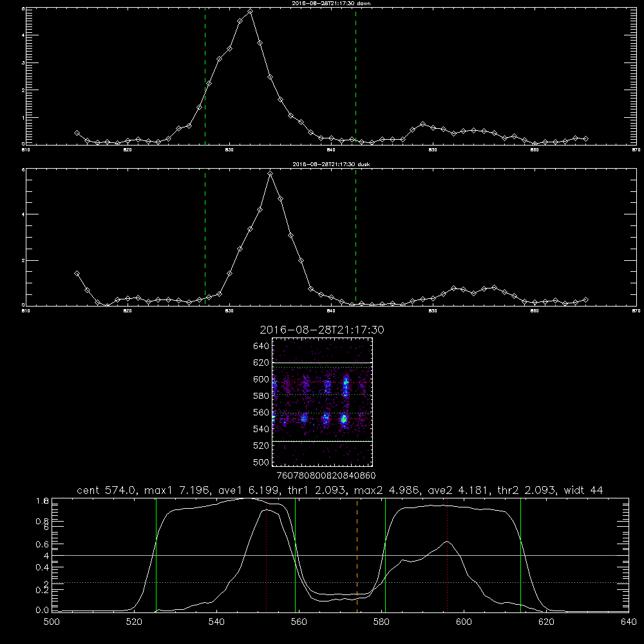Screen dimensions: 644x644
Task: Click the 'max2 4.986' value in the stats line
Action: (387, 490)
